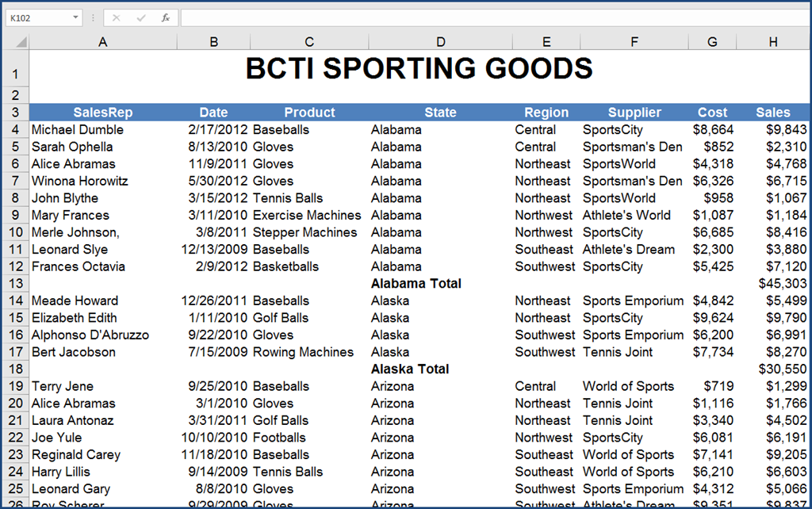Select column A header
This screenshot has height=509, width=812.
[x=102, y=43]
